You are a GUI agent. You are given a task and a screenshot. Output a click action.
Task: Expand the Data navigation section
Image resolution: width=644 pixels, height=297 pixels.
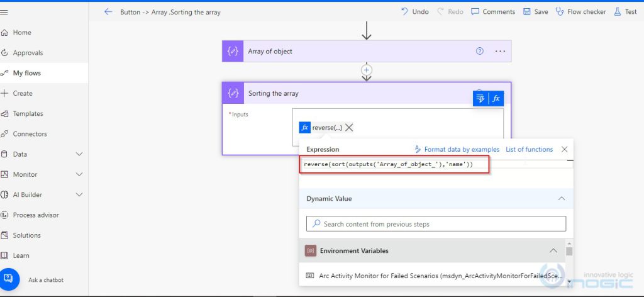(79, 154)
